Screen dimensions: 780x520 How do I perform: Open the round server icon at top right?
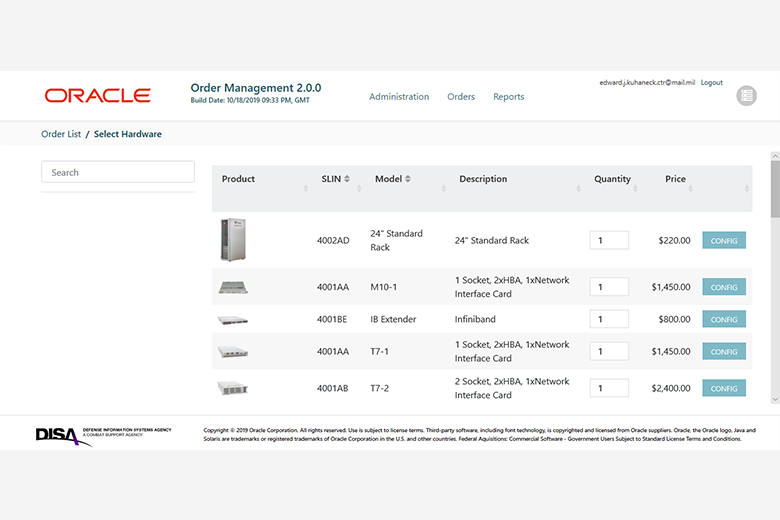coord(746,96)
